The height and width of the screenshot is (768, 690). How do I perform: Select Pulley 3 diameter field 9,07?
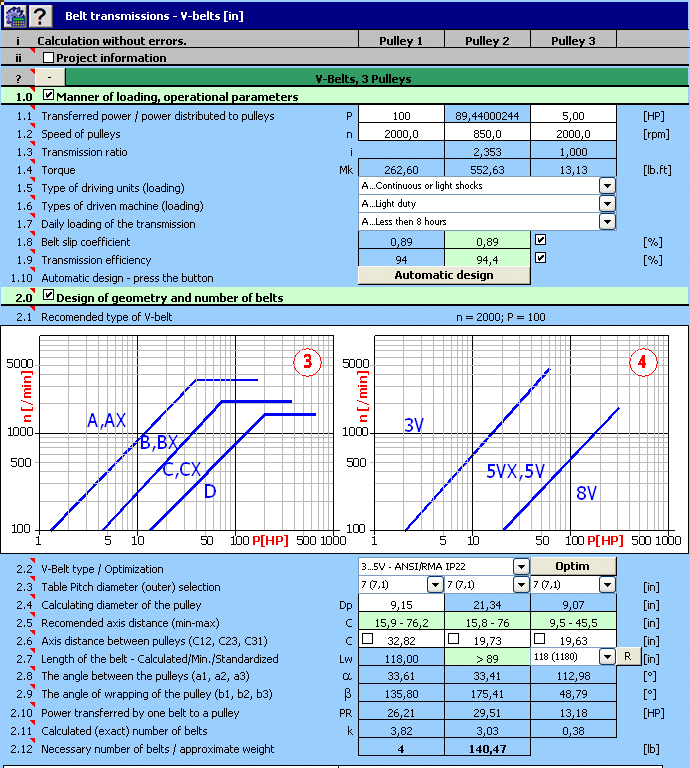point(573,605)
